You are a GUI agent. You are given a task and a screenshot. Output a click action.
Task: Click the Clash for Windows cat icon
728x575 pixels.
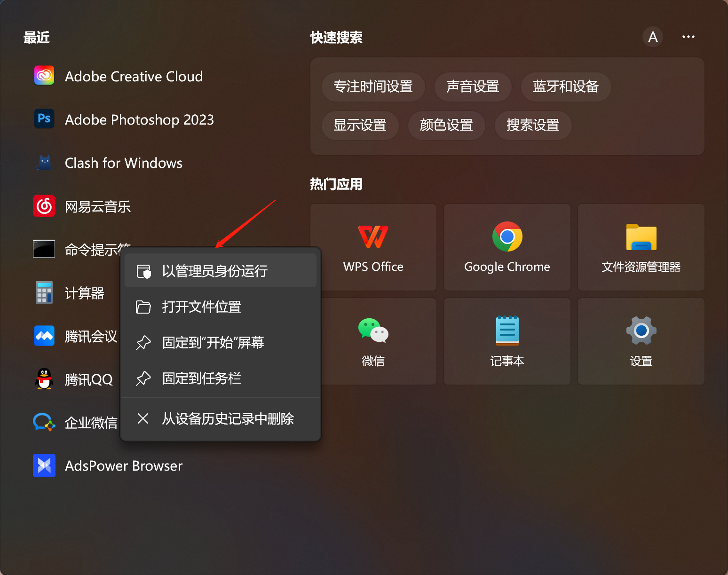pyautogui.click(x=44, y=163)
